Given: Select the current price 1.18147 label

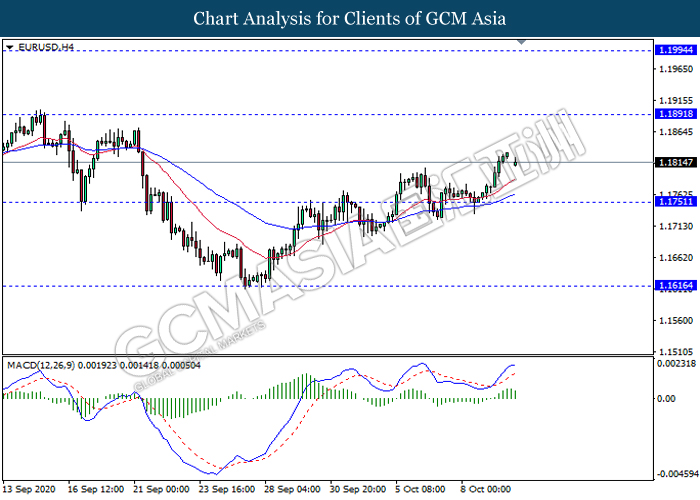Looking at the screenshot, I should point(676,162).
